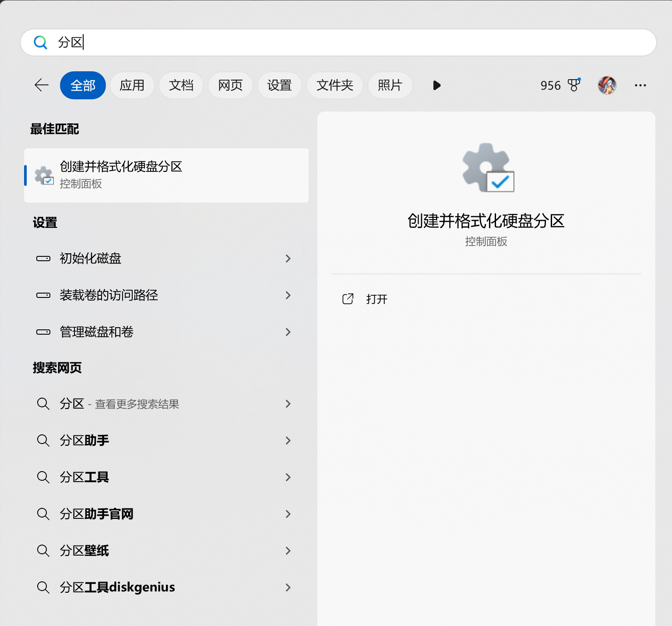Viewport: 672px width, 626px height.
Task: Select the 文档 filter tab
Action: (181, 85)
